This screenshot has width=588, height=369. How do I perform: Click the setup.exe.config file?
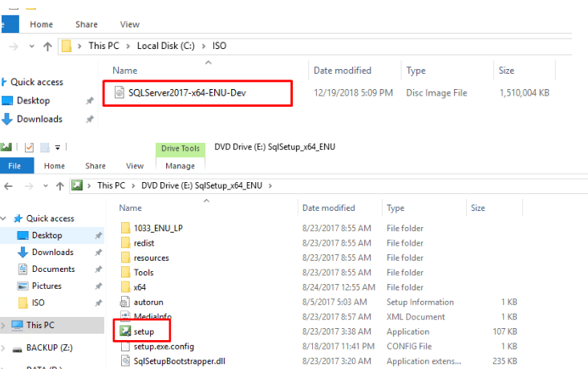(164, 347)
